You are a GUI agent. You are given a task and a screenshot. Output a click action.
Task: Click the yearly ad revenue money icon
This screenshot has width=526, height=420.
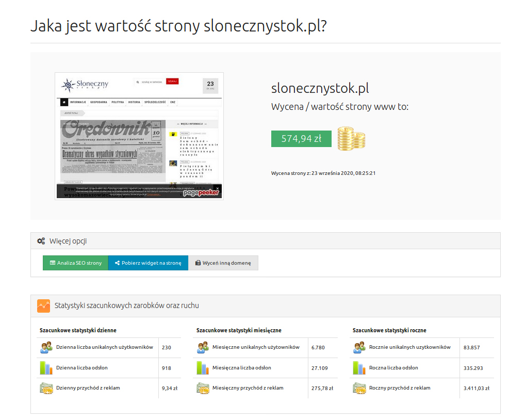(359, 388)
